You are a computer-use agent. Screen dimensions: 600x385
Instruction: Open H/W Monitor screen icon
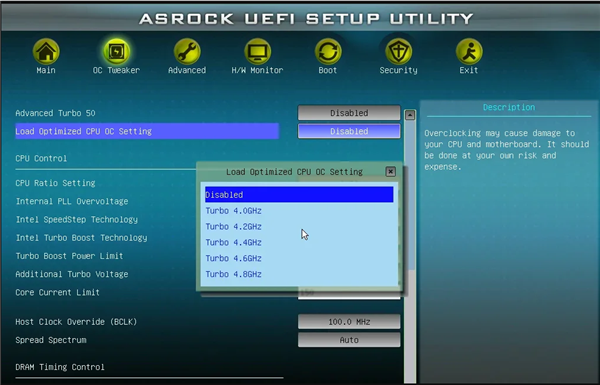coord(258,51)
